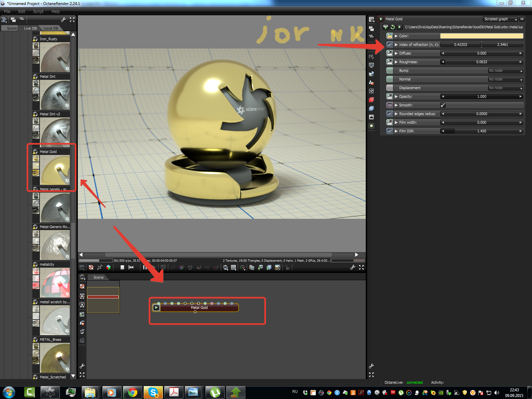The image size is (532, 399).
Task: Click the histogram image icon in inspector sidebar
Action: (371, 117)
